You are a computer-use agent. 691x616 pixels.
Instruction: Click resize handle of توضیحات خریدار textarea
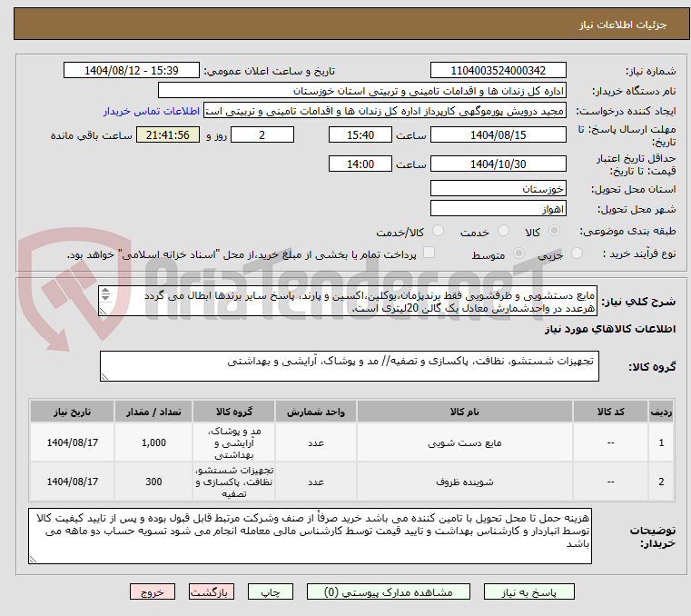[x=33, y=559]
